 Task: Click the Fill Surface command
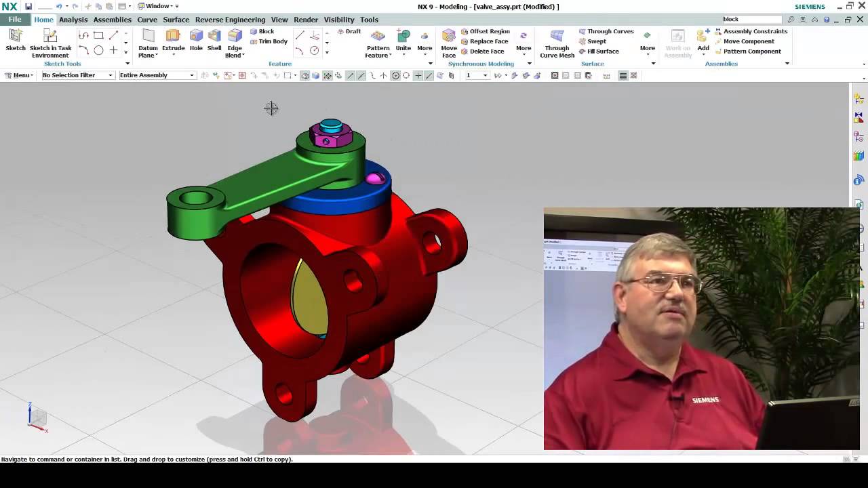[599, 52]
